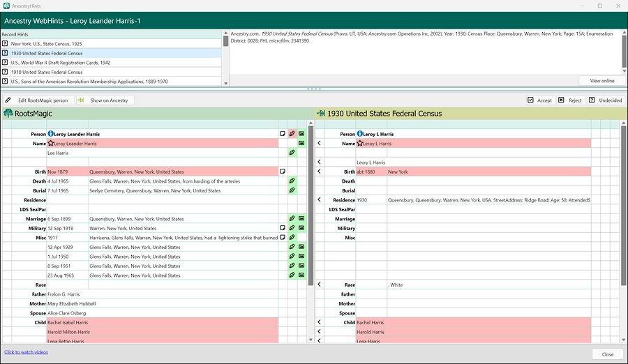Open sources icon on the Burial 7 Jul 1965 row

(x=292, y=190)
